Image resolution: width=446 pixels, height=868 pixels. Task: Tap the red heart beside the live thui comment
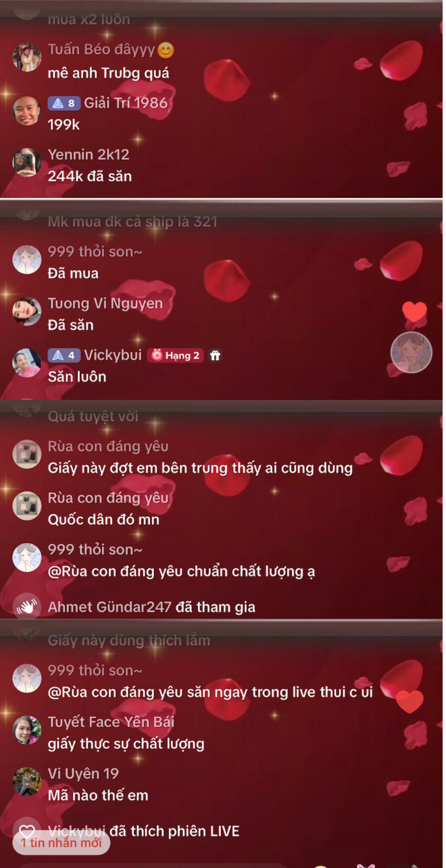410,702
